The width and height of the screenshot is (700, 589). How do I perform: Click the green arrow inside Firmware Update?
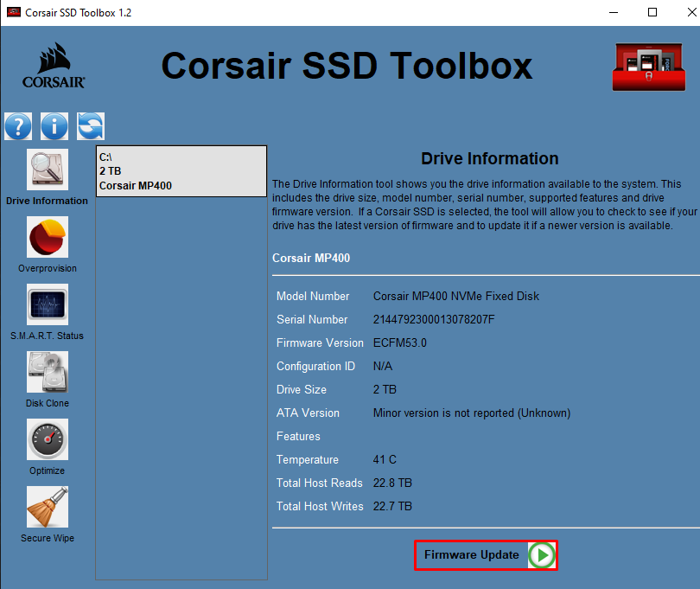point(543,555)
